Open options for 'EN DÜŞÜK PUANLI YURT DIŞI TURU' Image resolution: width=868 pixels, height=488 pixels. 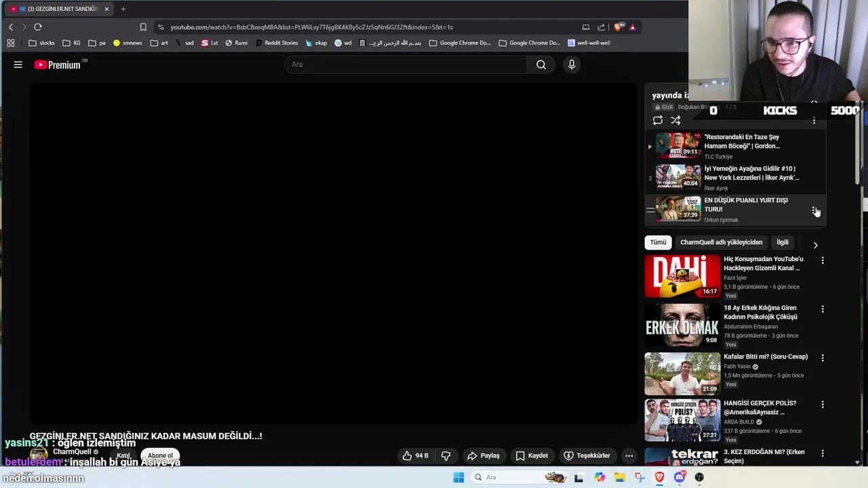click(814, 210)
